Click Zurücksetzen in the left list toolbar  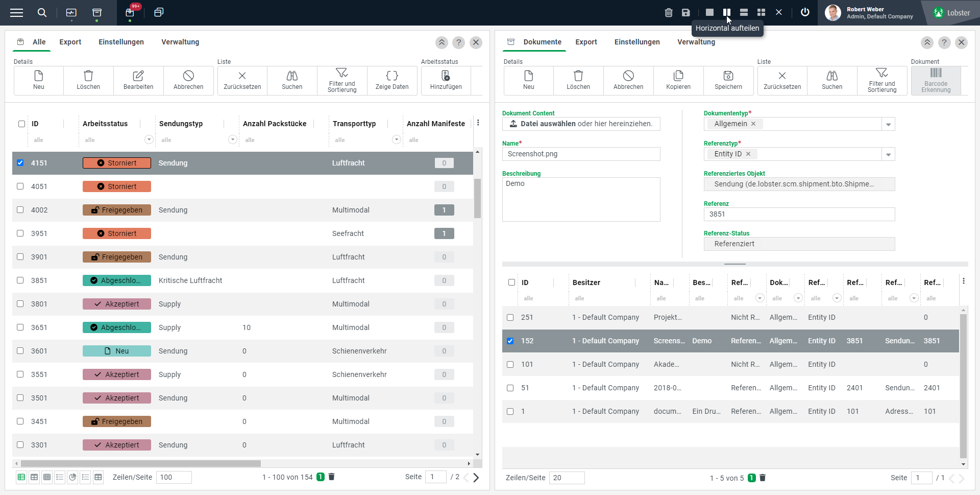pyautogui.click(x=242, y=81)
